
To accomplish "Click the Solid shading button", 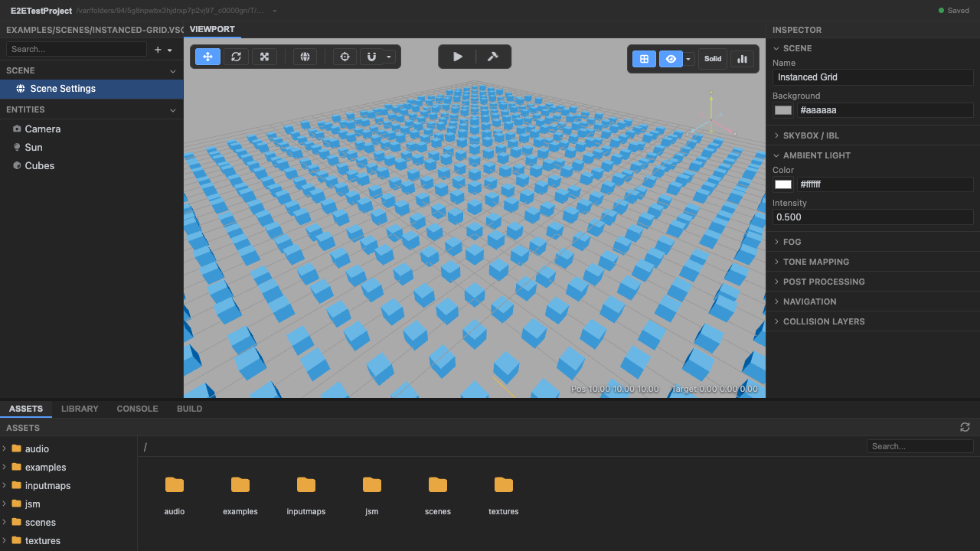I will 713,59.
